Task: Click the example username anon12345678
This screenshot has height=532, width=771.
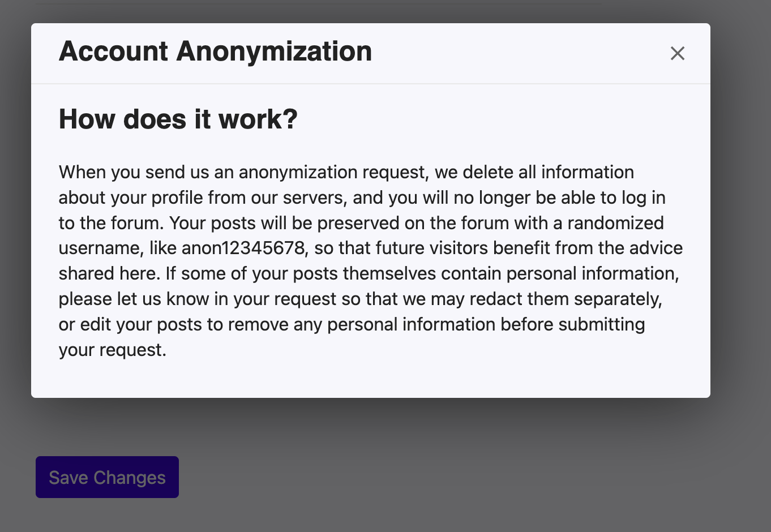Action: [x=245, y=248]
